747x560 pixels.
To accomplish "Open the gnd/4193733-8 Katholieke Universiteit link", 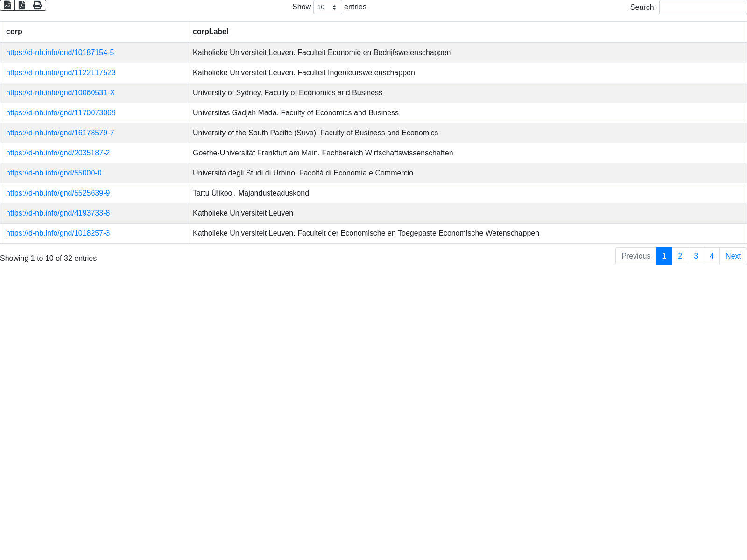I will click(x=58, y=213).
